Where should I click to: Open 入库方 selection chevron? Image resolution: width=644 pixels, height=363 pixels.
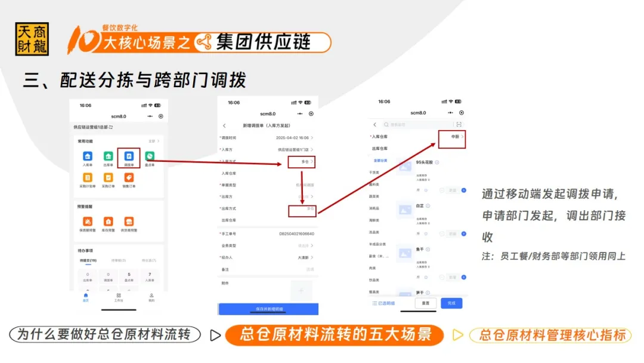pos(312,150)
